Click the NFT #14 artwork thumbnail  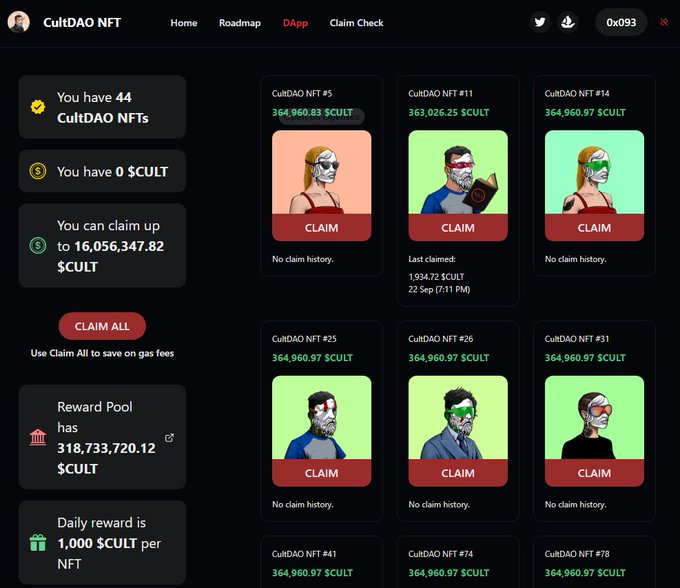tap(594, 172)
